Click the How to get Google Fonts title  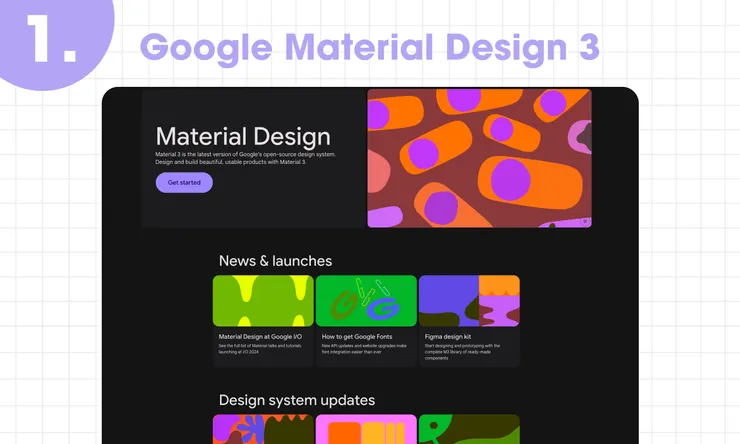[x=357, y=337]
